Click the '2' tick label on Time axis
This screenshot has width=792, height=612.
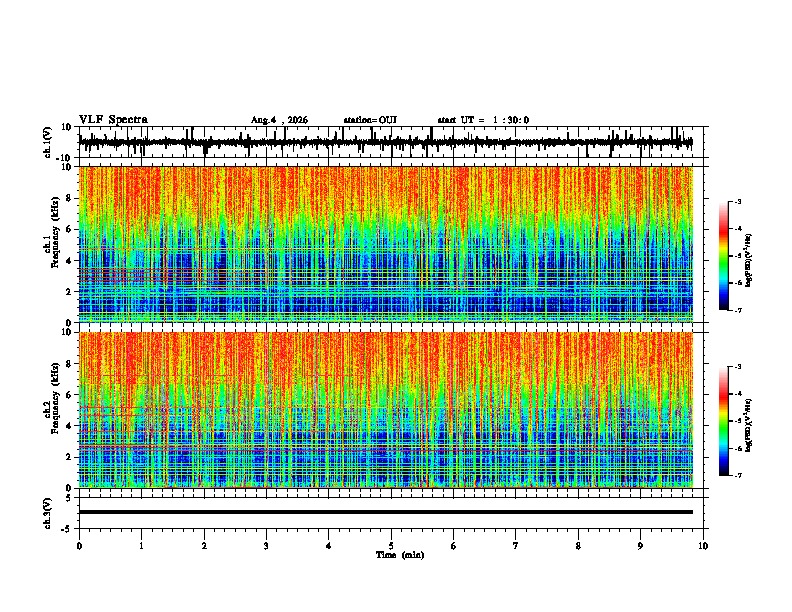point(204,546)
